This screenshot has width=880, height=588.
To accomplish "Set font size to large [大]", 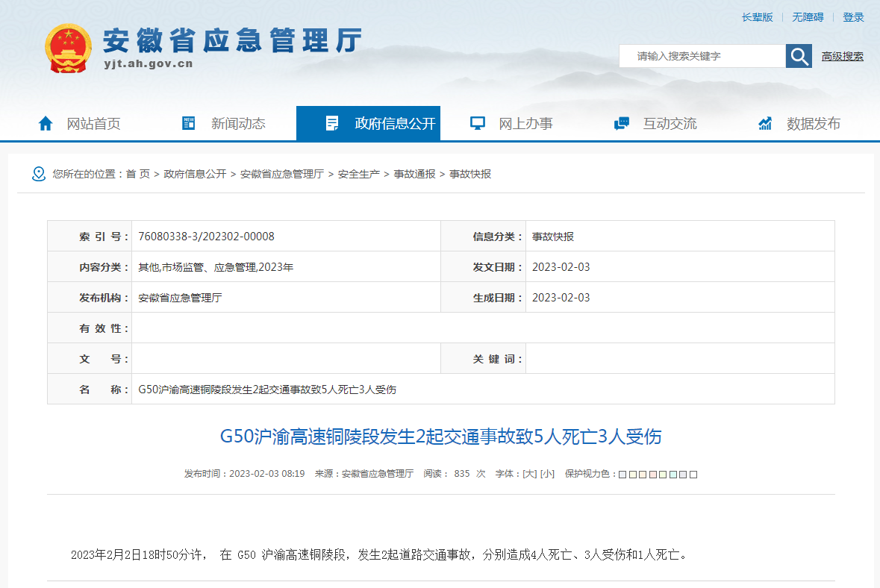I will pyautogui.click(x=529, y=474).
